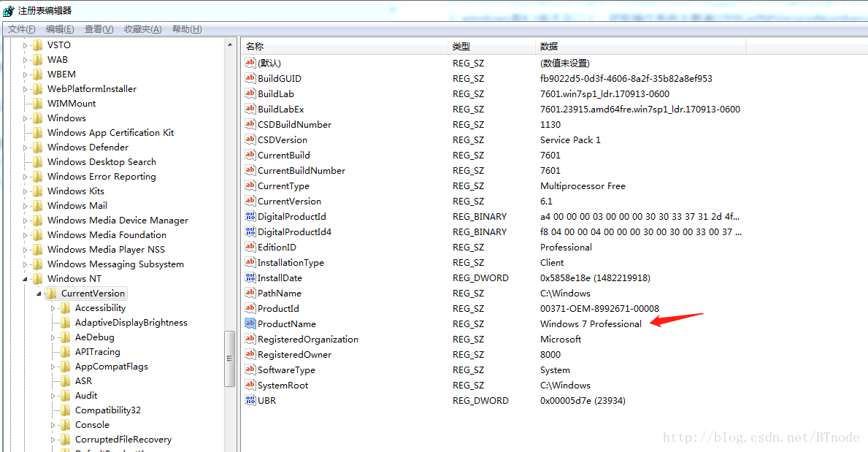The image size is (868, 452).
Task: Select the WIMMount key
Action: (72, 104)
